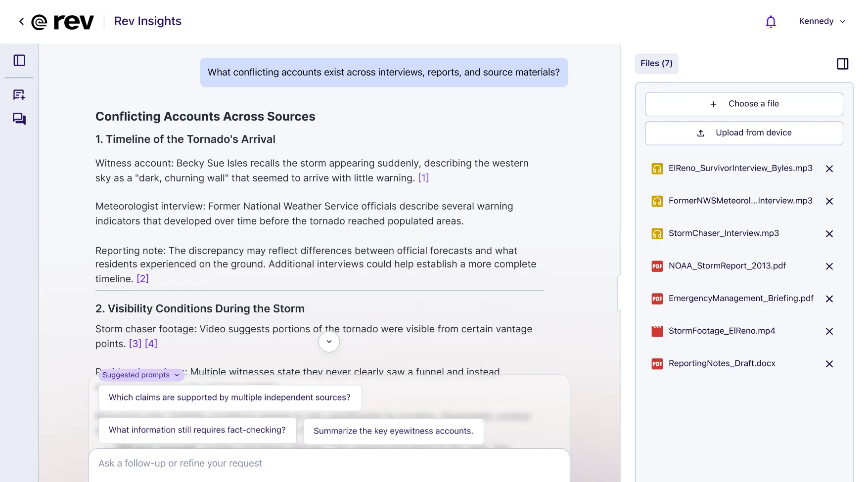
Task: Go back using the arrow beside the Rev logo
Action: (x=21, y=21)
